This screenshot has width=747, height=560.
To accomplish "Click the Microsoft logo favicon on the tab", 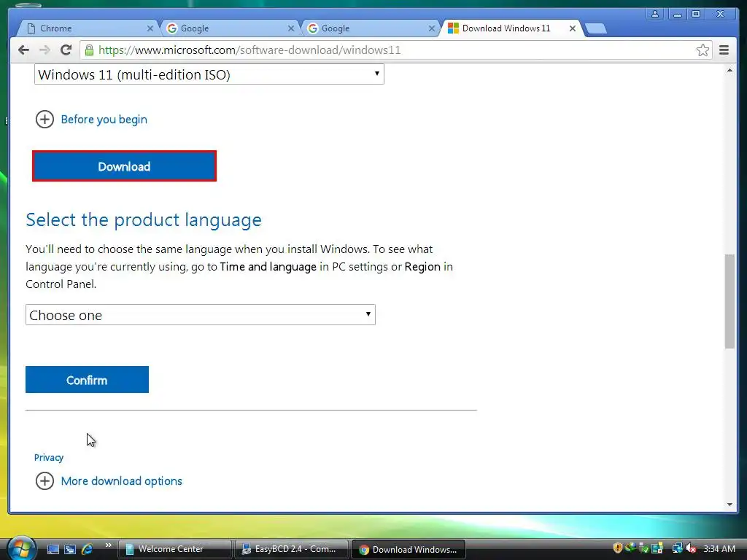I will pos(453,28).
